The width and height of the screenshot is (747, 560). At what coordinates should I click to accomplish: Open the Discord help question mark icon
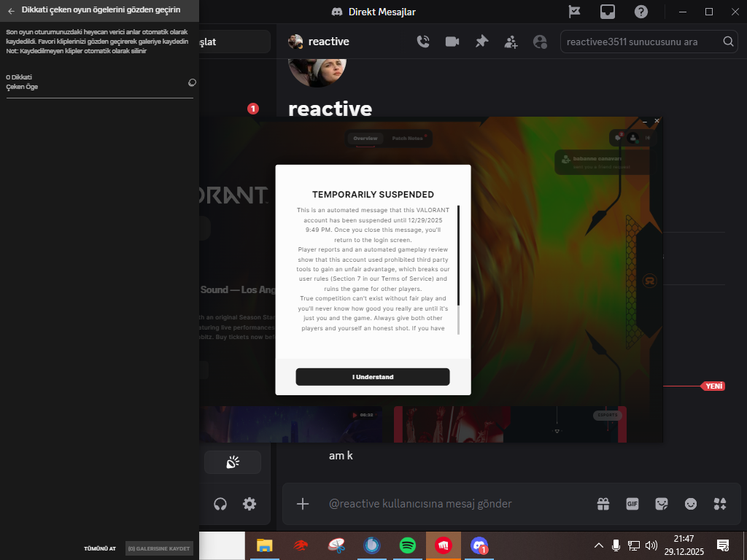[x=640, y=12]
